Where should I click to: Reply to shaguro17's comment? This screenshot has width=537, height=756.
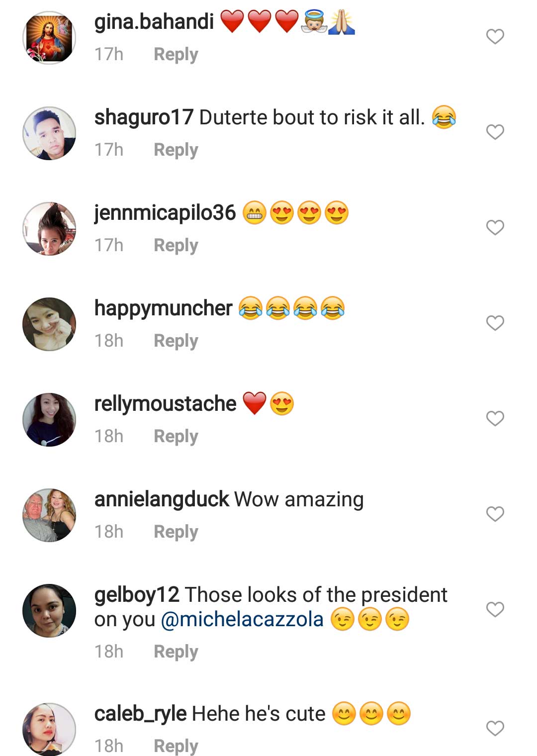[x=176, y=150]
